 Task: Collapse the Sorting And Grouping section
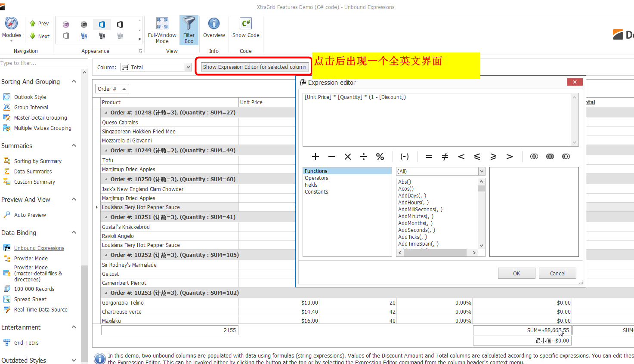coord(74,81)
